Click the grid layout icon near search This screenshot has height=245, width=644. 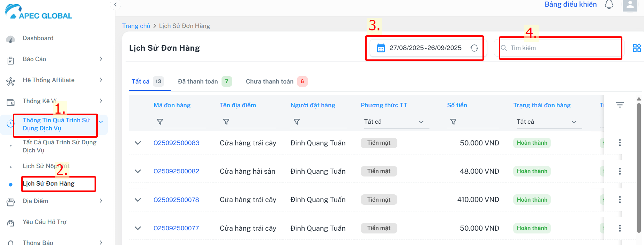(637, 48)
